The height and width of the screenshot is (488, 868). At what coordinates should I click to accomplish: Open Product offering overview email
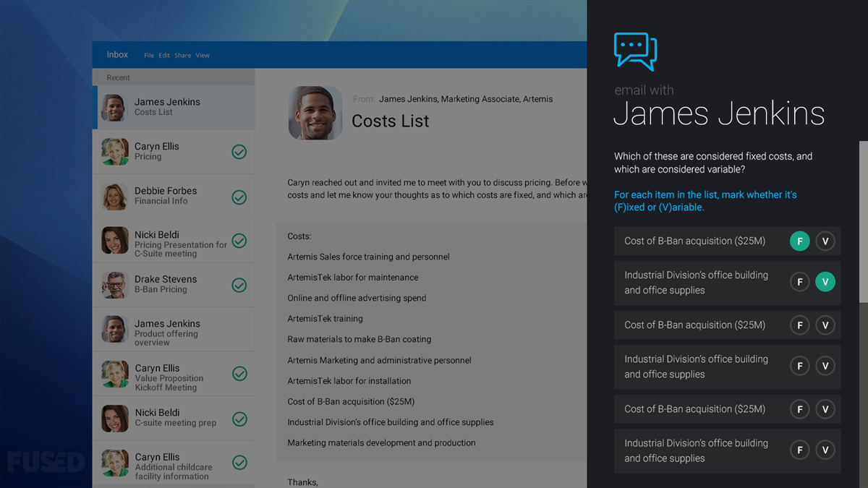[174, 330]
